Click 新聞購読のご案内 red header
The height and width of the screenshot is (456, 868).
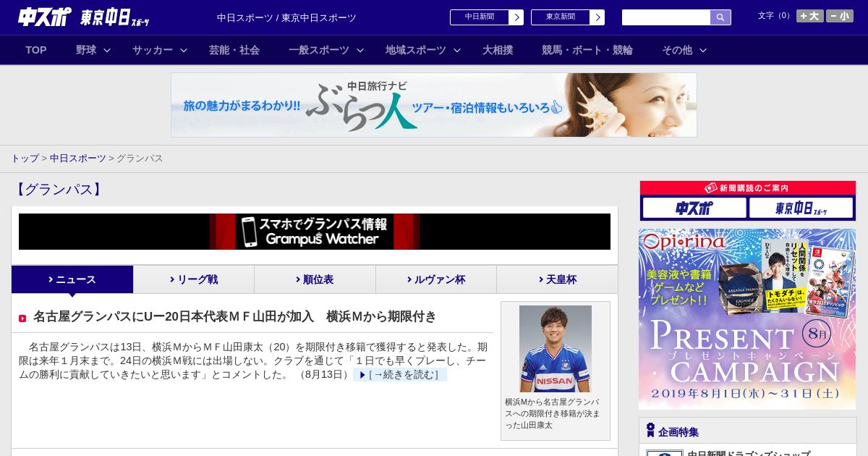748,188
